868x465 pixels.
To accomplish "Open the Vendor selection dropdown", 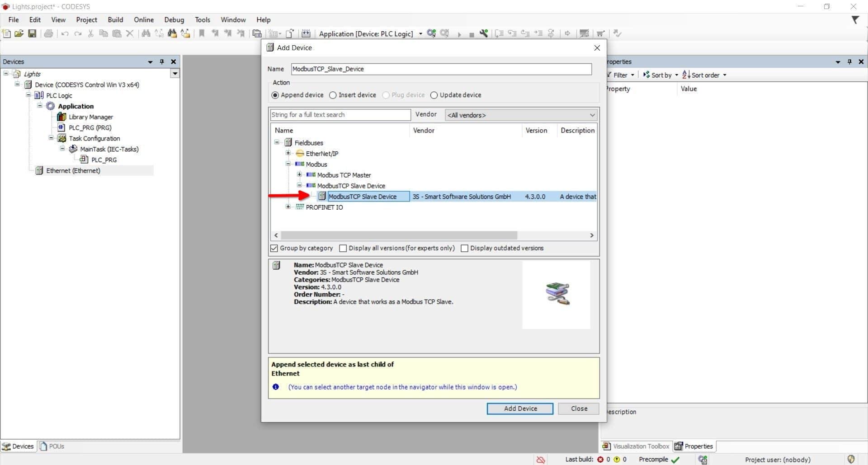I will (592, 115).
